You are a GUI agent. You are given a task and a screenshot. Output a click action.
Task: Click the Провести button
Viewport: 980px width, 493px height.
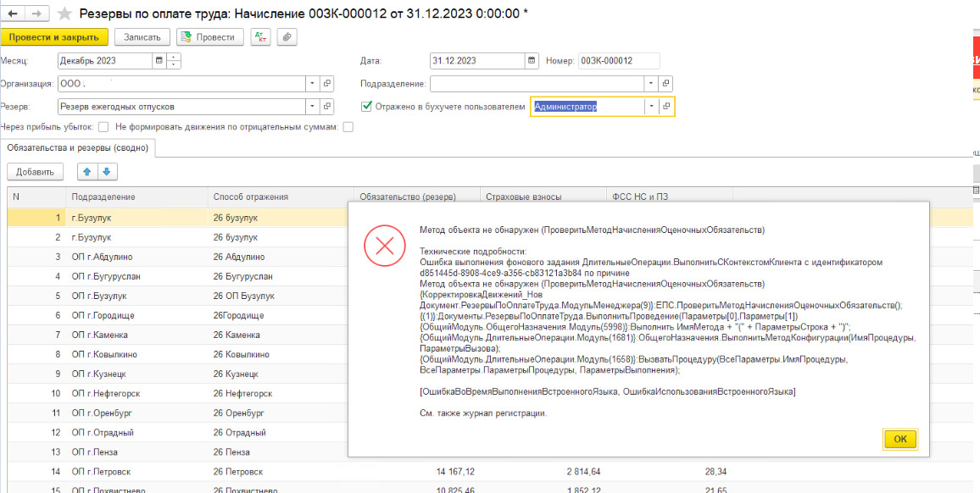pos(209,37)
